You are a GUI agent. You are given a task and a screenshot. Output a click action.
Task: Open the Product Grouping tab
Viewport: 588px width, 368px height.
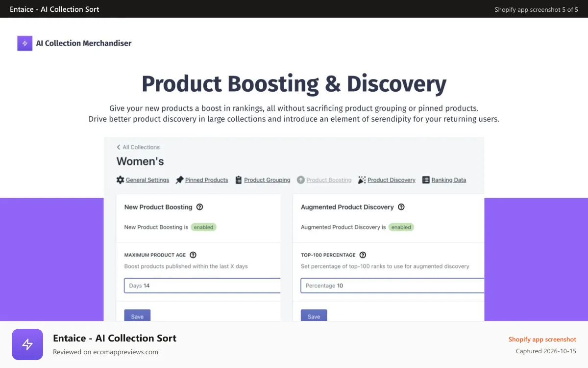click(267, 180)
